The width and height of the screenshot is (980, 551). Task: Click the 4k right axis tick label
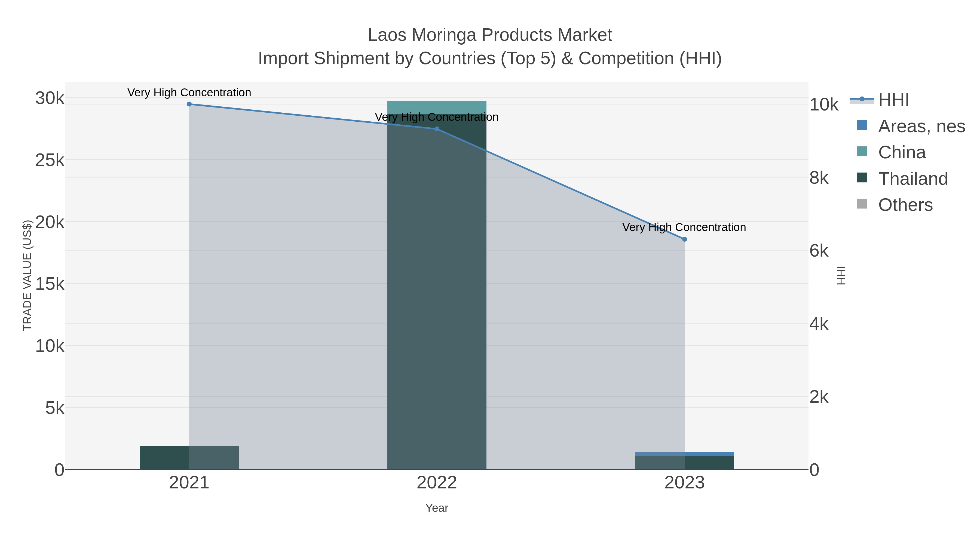click(819, 324)
